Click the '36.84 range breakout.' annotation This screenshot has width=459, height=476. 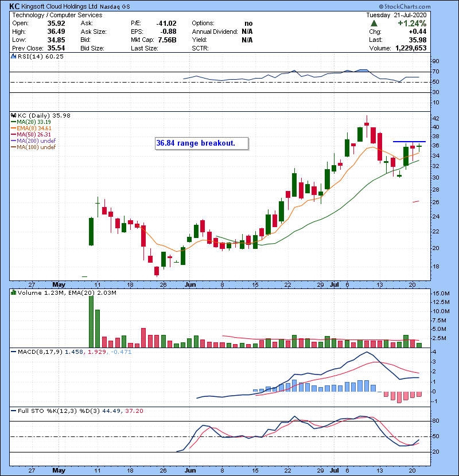click(202, 143)
